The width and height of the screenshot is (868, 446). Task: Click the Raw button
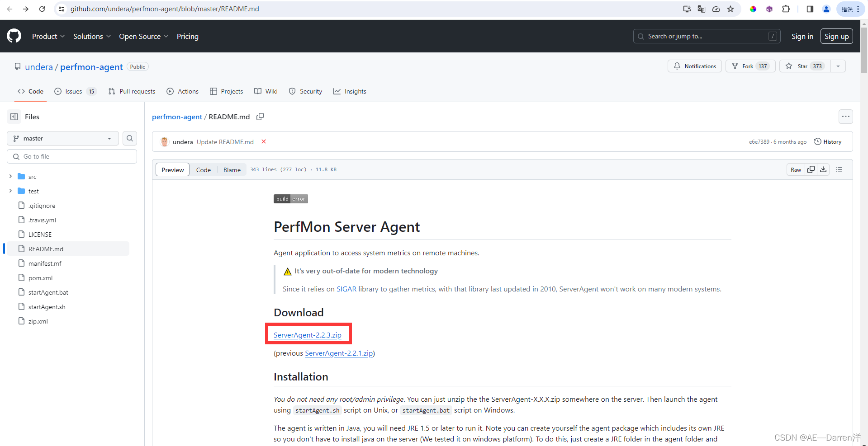tap(796, 169)
